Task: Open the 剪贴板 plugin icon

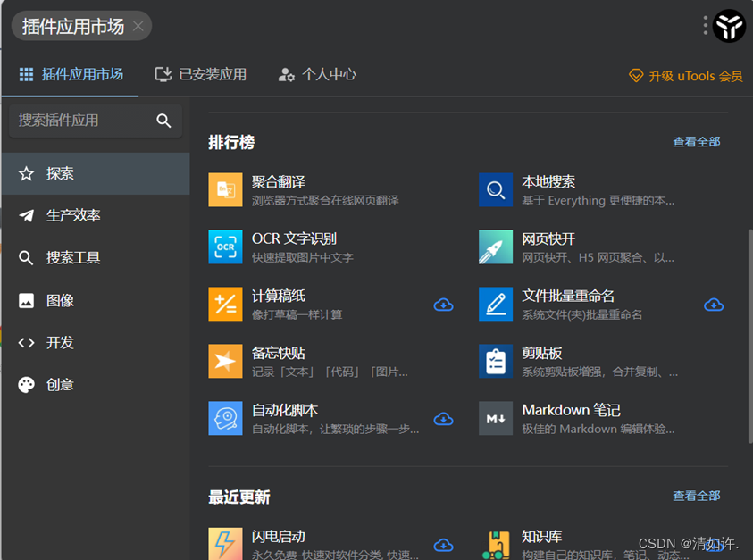Action: coord(496,361)
